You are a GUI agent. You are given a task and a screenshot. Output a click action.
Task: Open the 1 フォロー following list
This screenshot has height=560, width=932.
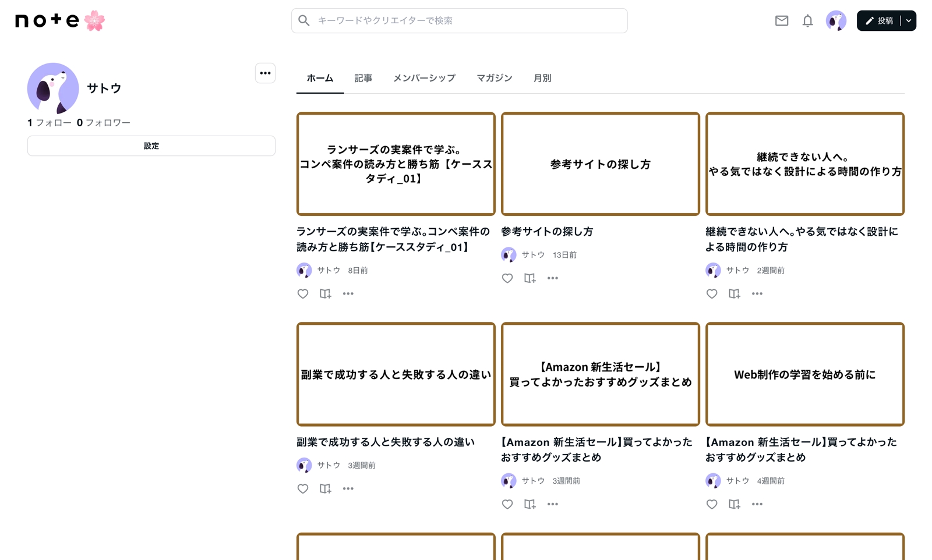pyautogui.click(x=50, y=123)
